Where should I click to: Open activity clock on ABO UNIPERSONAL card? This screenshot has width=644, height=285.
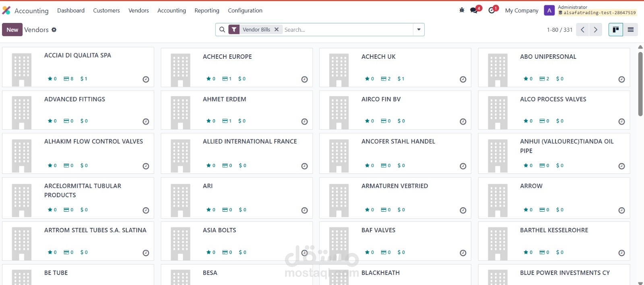pyautogui.click(x=622, y=79)
